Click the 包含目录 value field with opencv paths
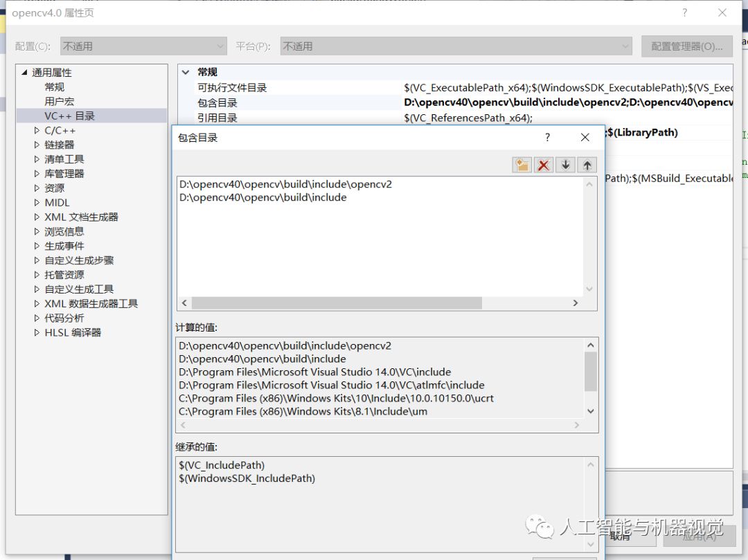Screen dimensions: 748x560 tap(568, 102)
